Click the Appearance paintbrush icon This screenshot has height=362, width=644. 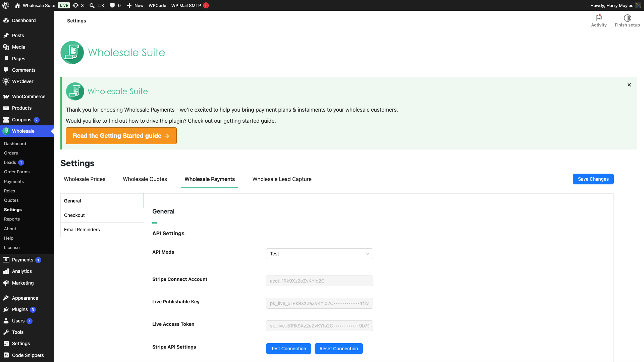pyautogui.click(x=6, y=298)
